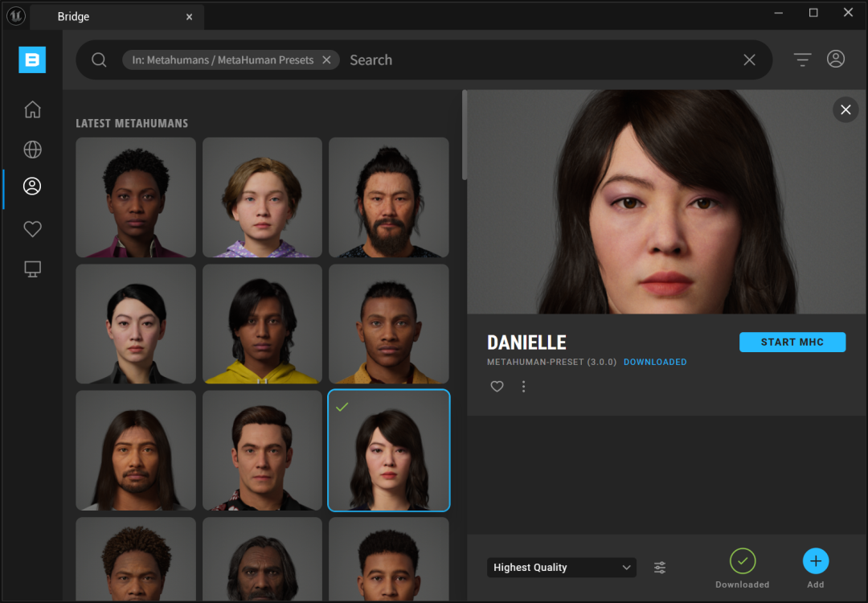Select the Bridge tab
The width and height of the screenshot is (868, 603).
(117, 17)
